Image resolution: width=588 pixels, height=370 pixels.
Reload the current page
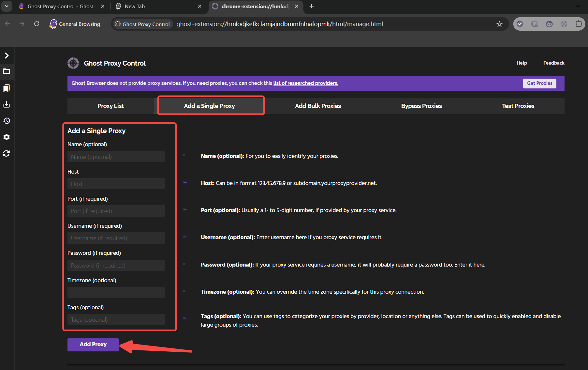coord(37,24)
